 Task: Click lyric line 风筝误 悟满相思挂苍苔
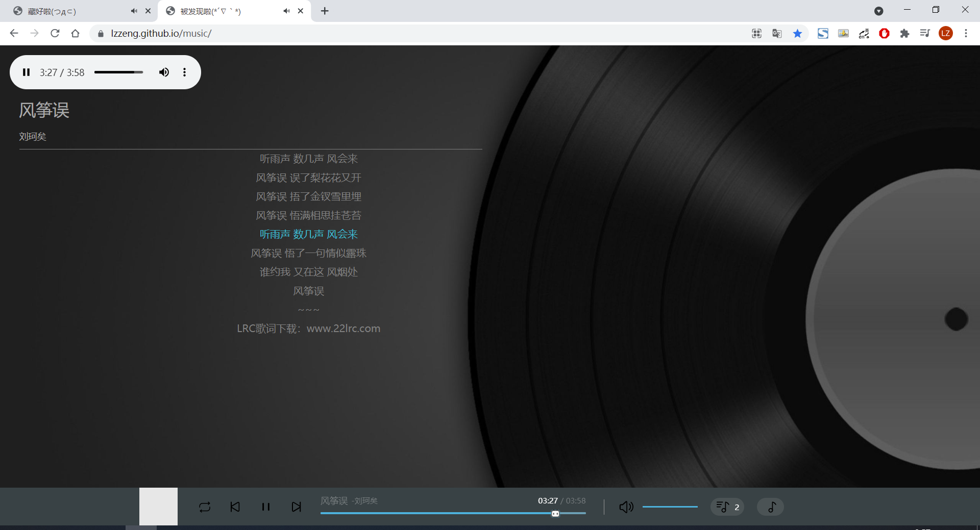coord(309,215)
